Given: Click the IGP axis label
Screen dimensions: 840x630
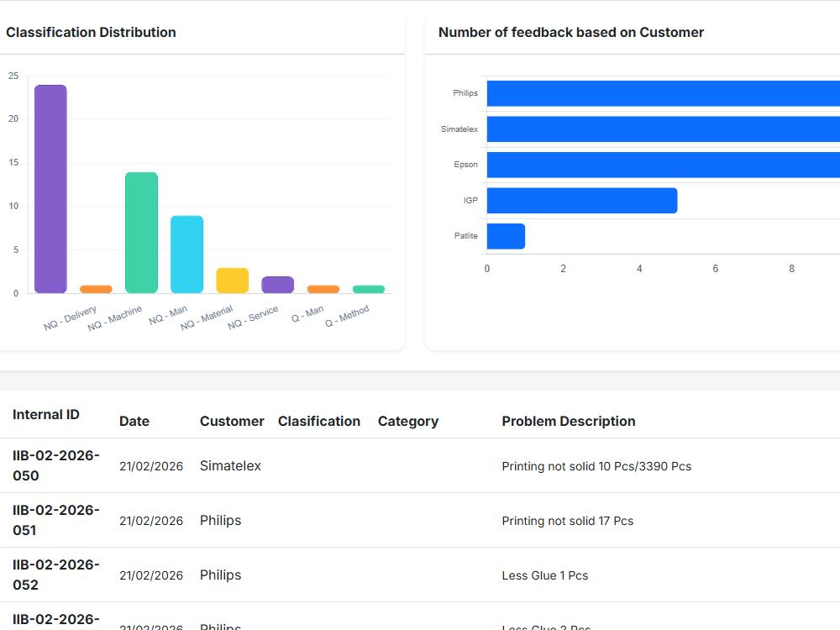Looking at the screenshot, I should (470, 201).
